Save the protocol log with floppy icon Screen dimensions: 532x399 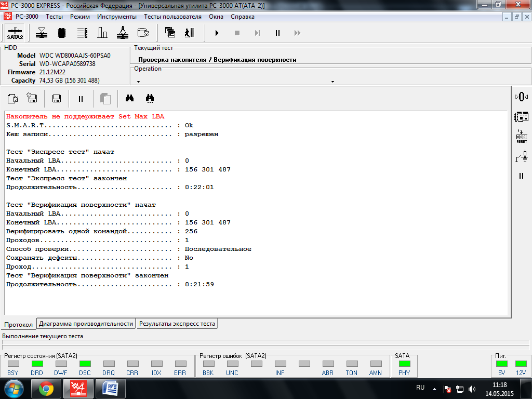pyautogui.click(x=57, y=99)
